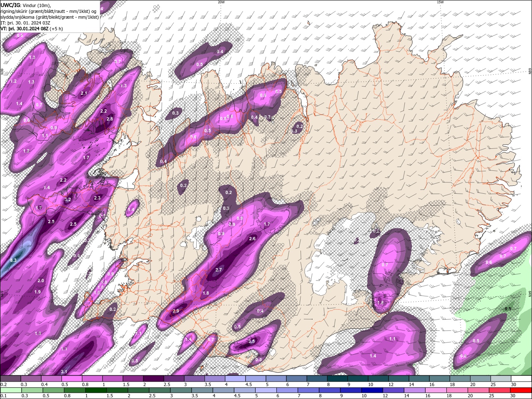Click the 8.3 precipitation value on the map
Viewport: 532px width, 399px height.
click(13, 260)
